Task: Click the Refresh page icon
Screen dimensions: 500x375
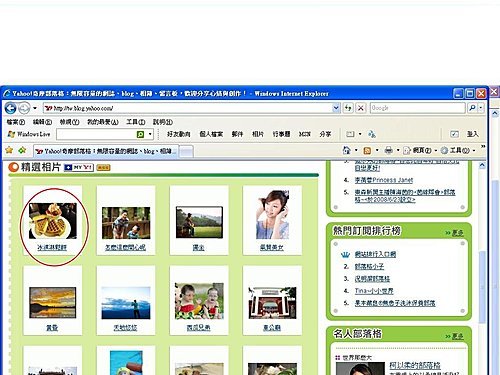Action: tap(348, 108)
